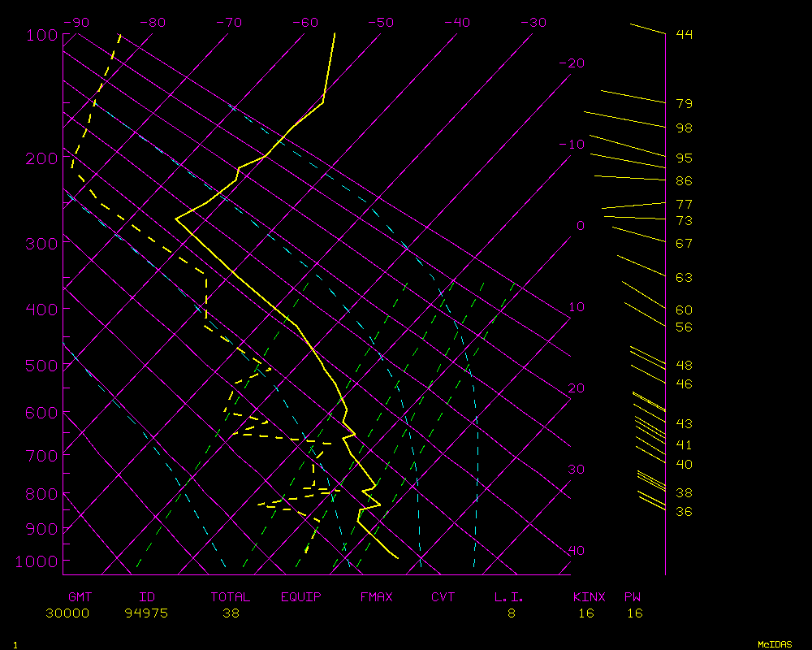Click the lifted index value 8
The image size is (812, 650).
[512, 613]
